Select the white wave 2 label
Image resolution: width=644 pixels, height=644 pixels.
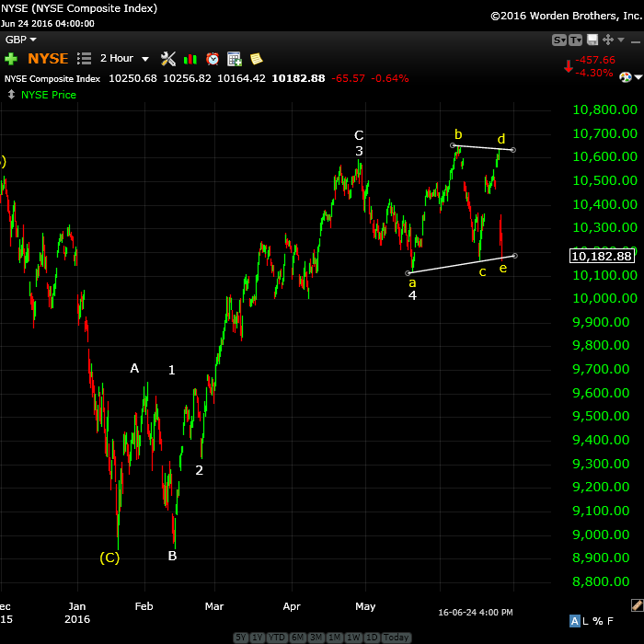pyautogui.click(x=200, y=470)
